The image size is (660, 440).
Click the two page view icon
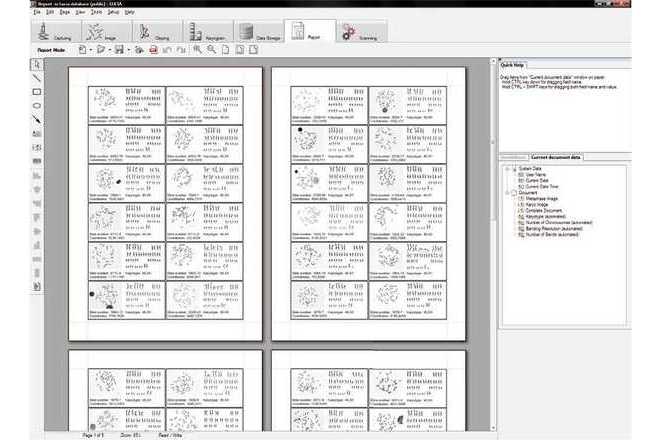point(240,50)
